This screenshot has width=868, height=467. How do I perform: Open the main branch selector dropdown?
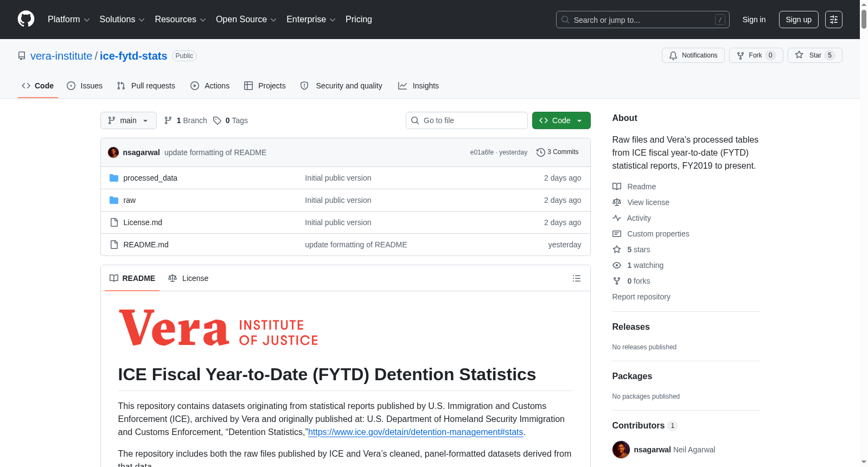tap(129, 120)
